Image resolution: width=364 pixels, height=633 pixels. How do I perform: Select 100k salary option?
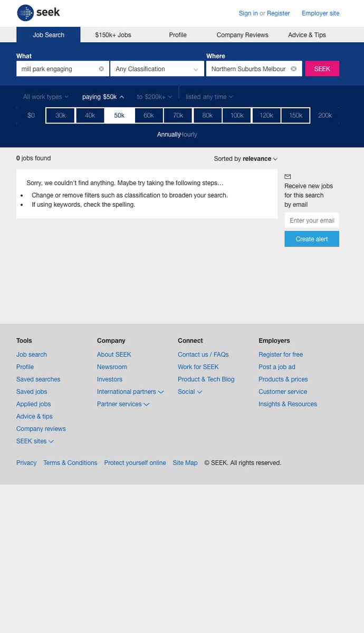pos(237,115)
